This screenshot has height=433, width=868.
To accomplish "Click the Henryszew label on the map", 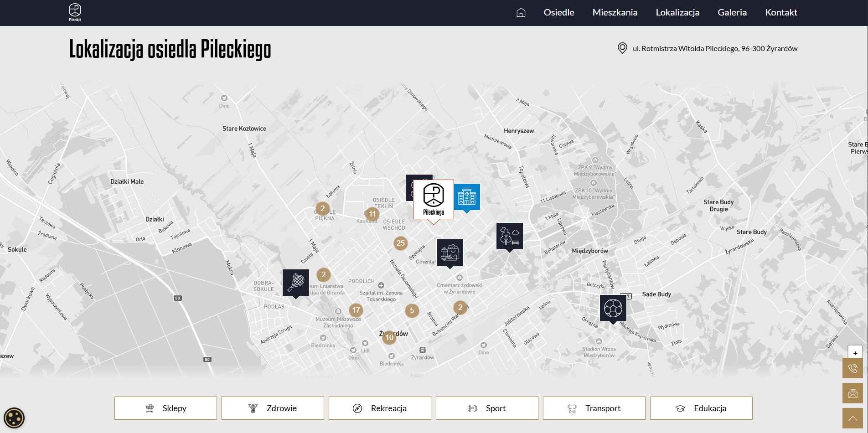I will pyautogui.click(x=519, y=131).
